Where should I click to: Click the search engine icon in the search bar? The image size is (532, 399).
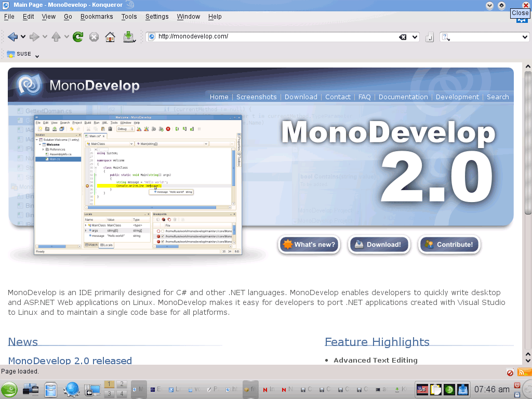[x=446, y=37]
